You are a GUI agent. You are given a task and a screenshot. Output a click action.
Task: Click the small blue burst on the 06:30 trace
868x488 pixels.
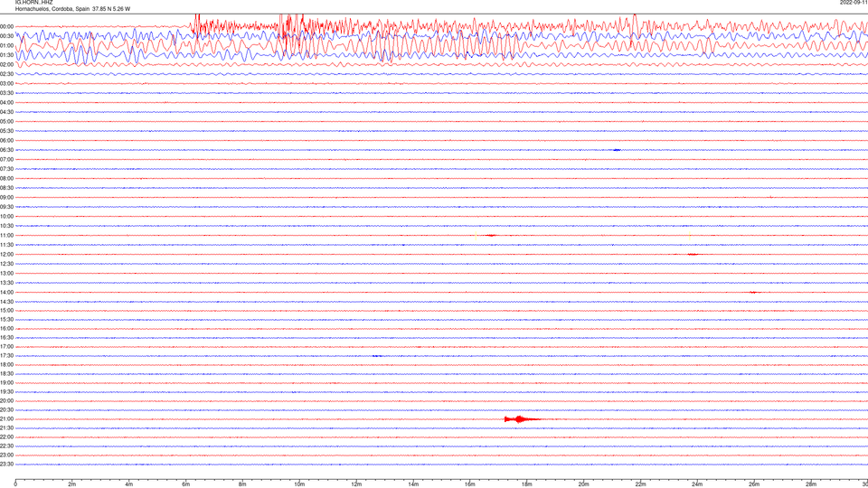point(617,150)
